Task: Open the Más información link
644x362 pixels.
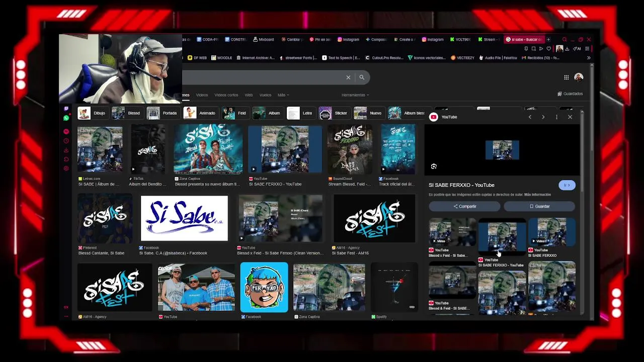Action: pyautogui.click(x=537, y=195)
